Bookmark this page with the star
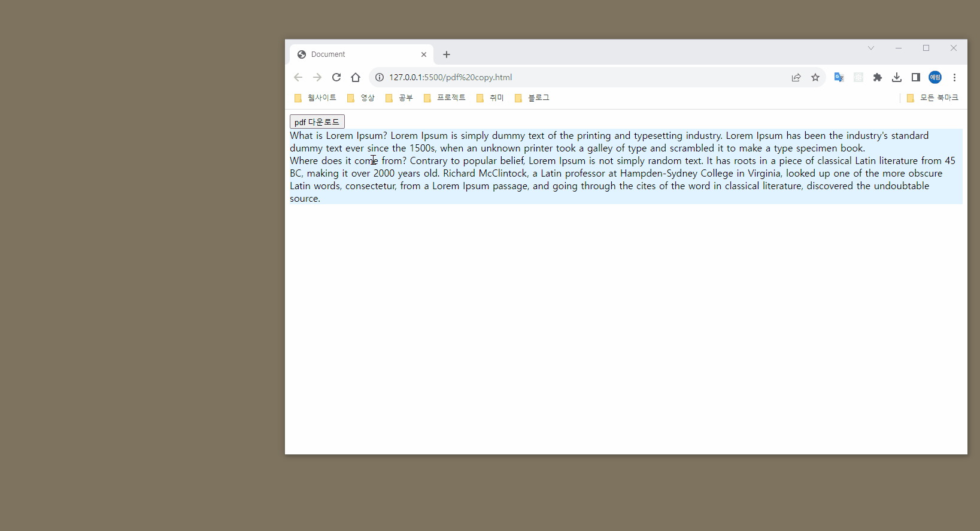Screen dimensions: 980x531 click(815, 77)
